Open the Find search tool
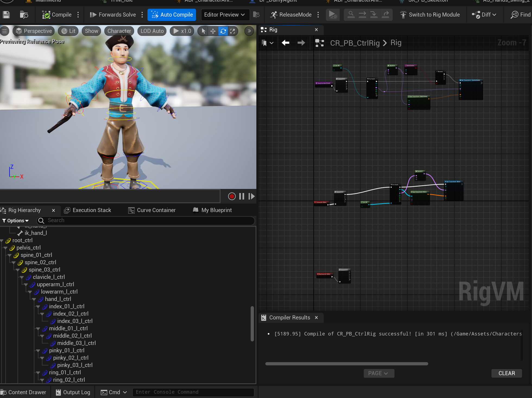Image resolution: width=532 pixels, height=398 pixels. (520, 15)
